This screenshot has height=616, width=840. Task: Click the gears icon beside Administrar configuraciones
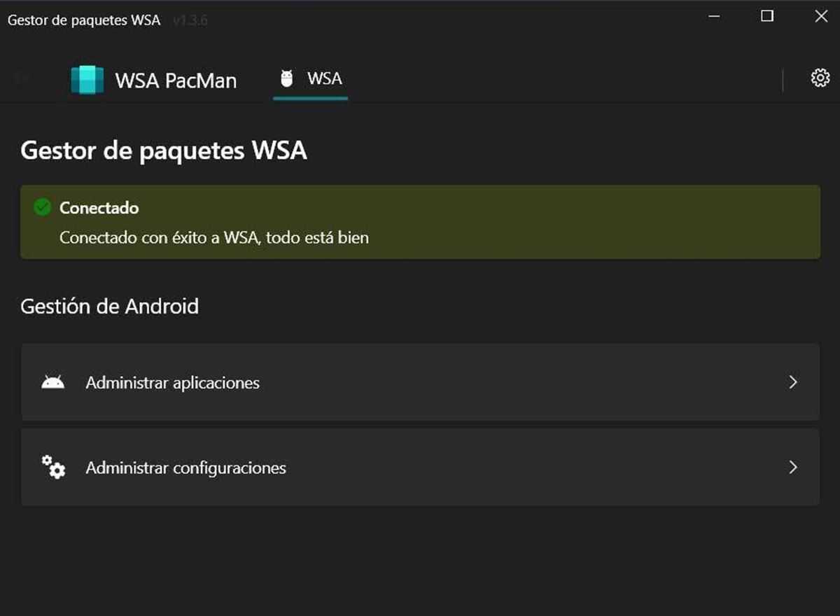[53, 467]
